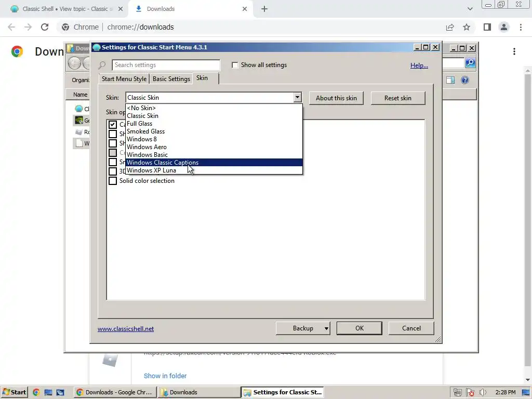Click Chrome forward arrow
532x399 pixels.
coord(28,27)
